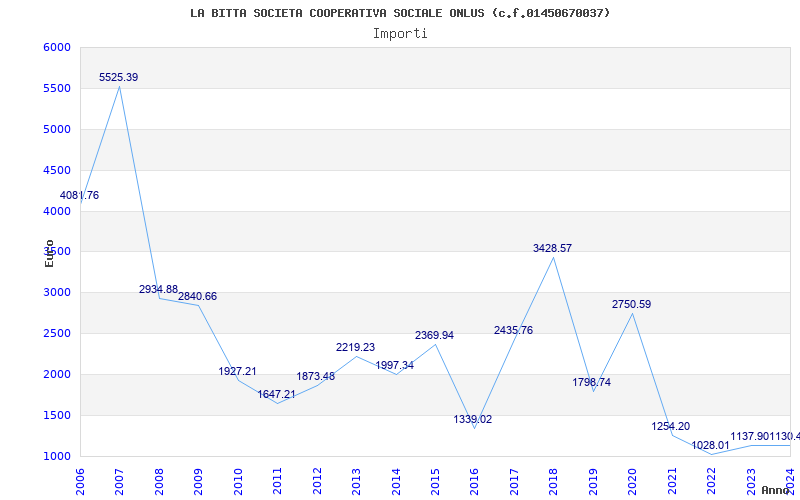The height and width of the screenshot is (500, 800).
Task: Click the 5500 y-axis tick label
Action: (57, 89)
